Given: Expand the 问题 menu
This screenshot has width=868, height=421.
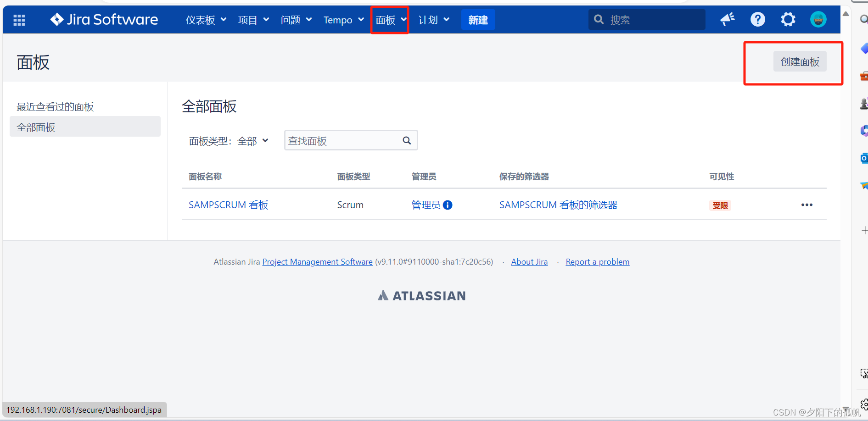Looking at the screenshot, I should coord(296,20).
